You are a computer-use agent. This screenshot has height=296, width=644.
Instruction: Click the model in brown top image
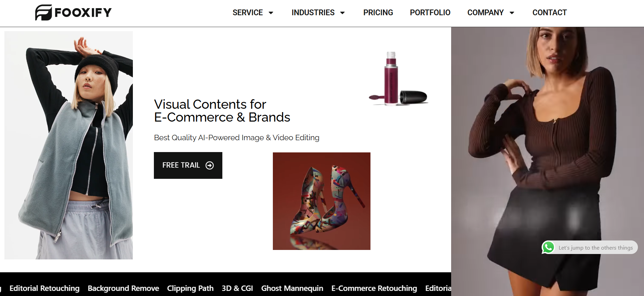point(547,142)
